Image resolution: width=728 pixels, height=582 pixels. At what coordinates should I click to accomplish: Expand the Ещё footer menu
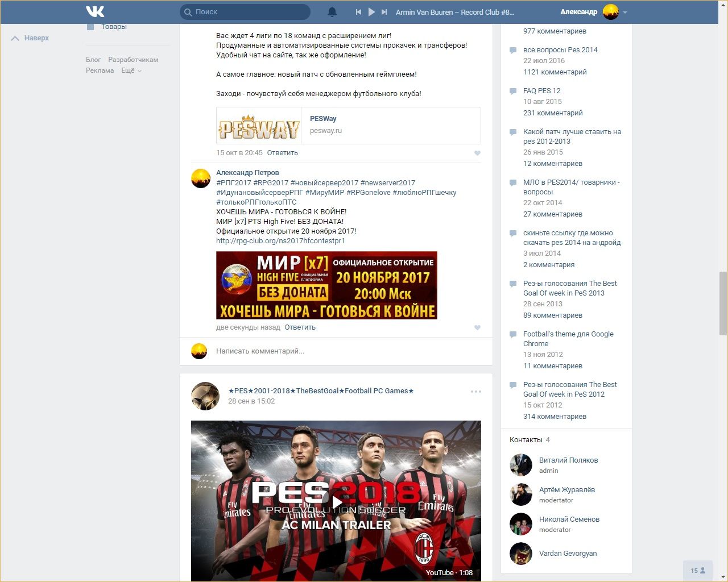click(131, 70)
